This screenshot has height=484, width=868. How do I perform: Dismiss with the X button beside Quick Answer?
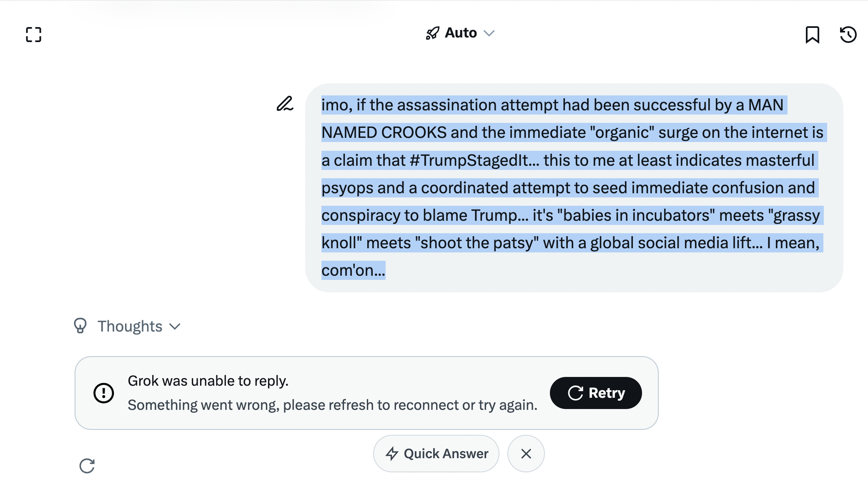tap(526, 454)
